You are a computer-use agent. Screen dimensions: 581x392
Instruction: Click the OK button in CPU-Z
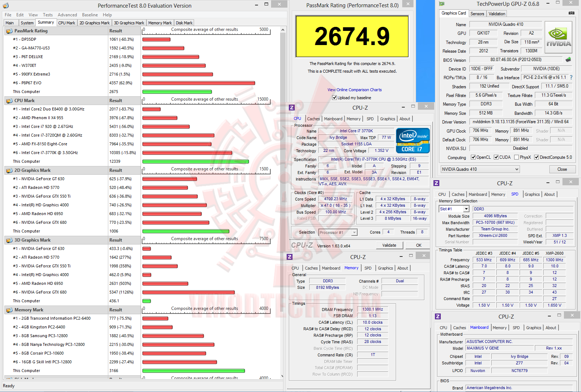click(x=419, y=245)
